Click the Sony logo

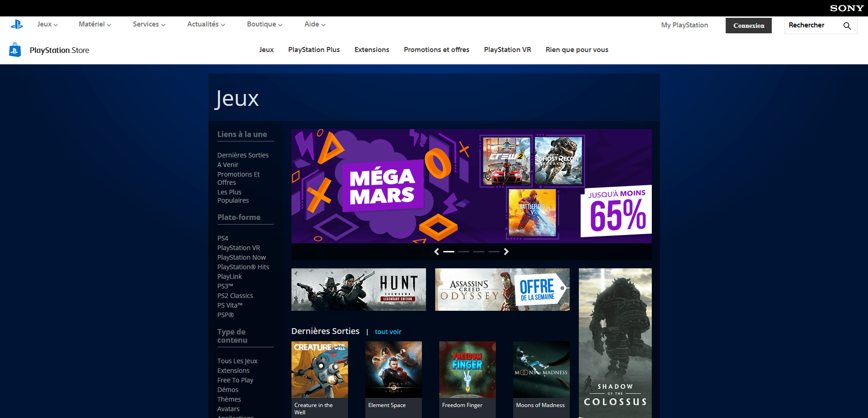coord(847,8)
